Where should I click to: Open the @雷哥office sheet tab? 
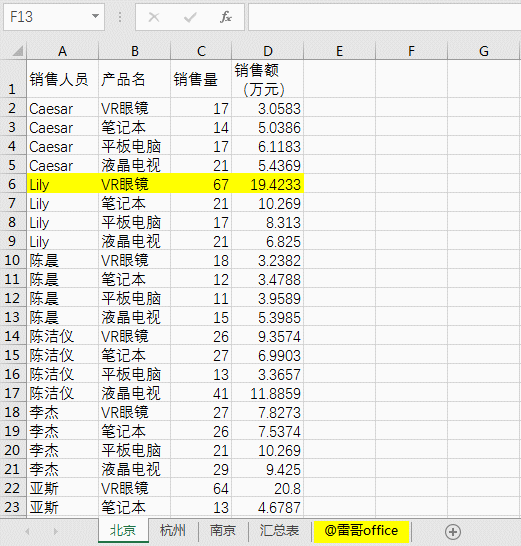[x=361, y=531]
